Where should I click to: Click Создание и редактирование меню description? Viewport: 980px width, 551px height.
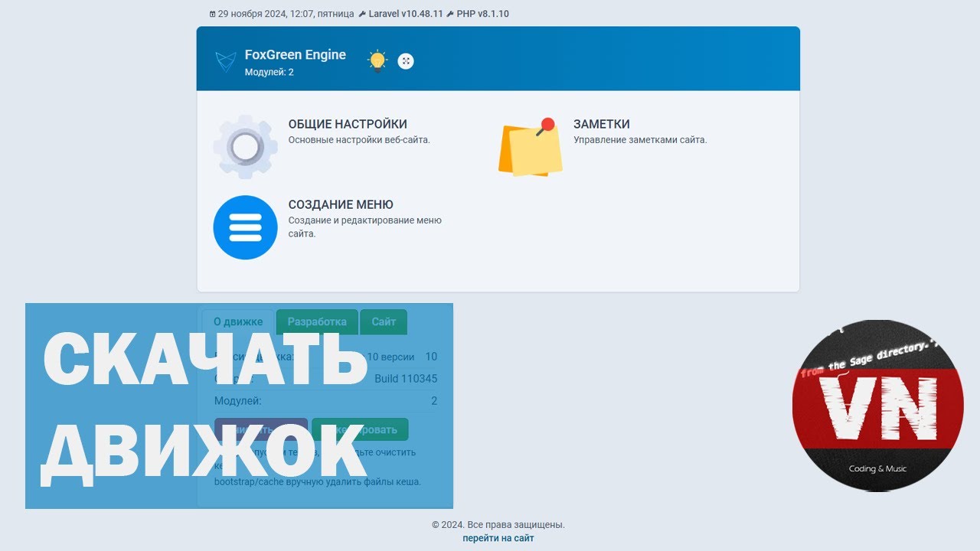365,227
